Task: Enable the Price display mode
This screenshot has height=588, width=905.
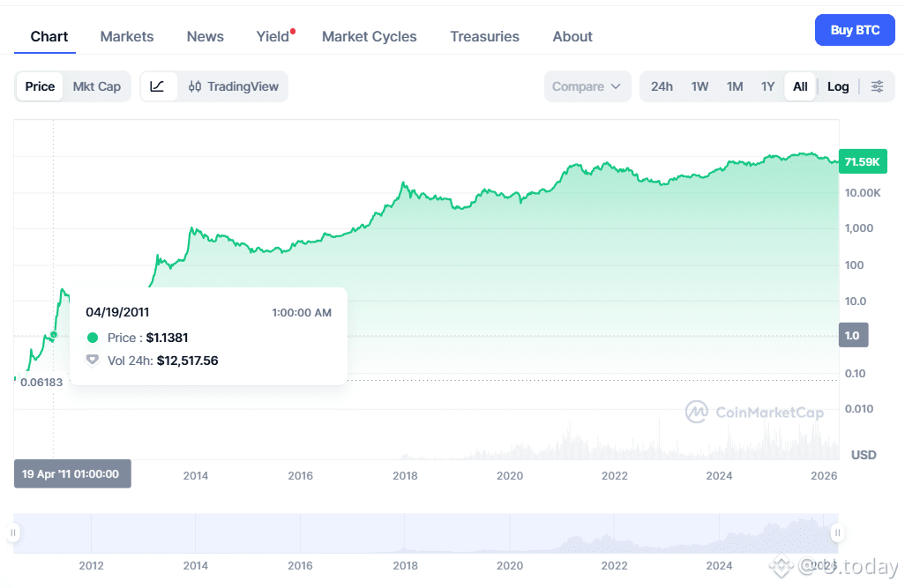Action: (x=40, y=86)
